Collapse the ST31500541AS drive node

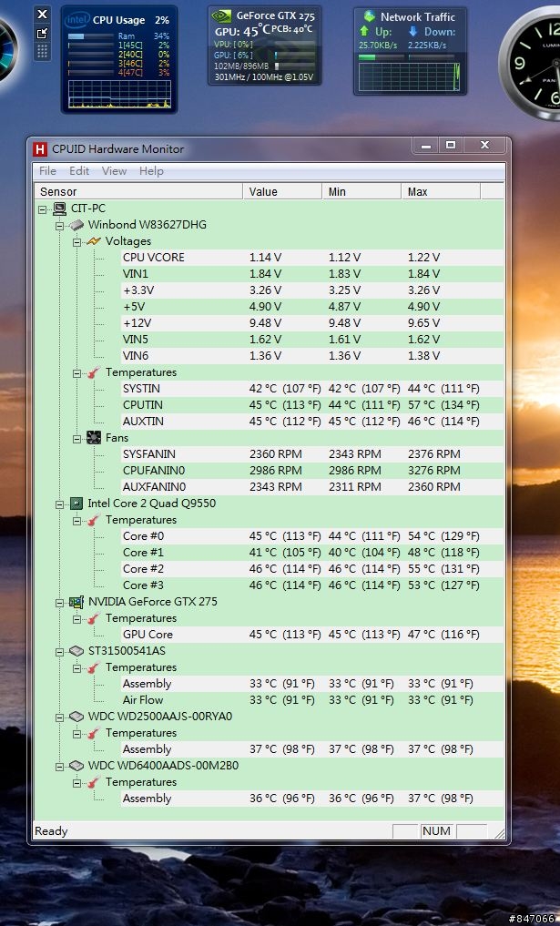coord(59,652)
